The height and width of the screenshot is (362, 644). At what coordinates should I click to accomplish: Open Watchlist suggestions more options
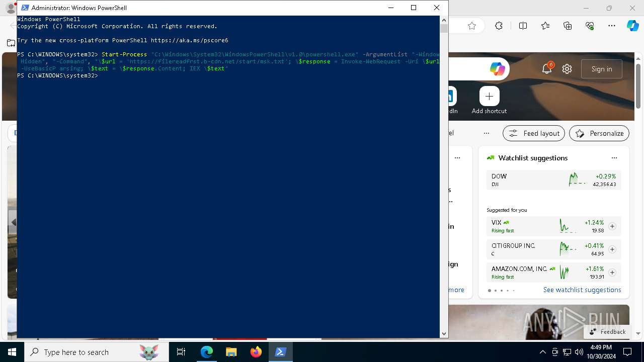[x=614, y=158]
